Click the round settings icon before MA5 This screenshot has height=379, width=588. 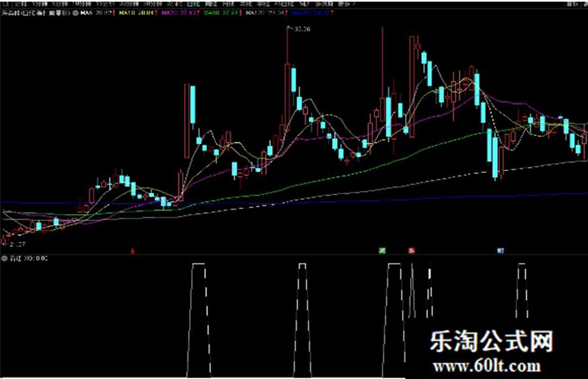[75, 13]
